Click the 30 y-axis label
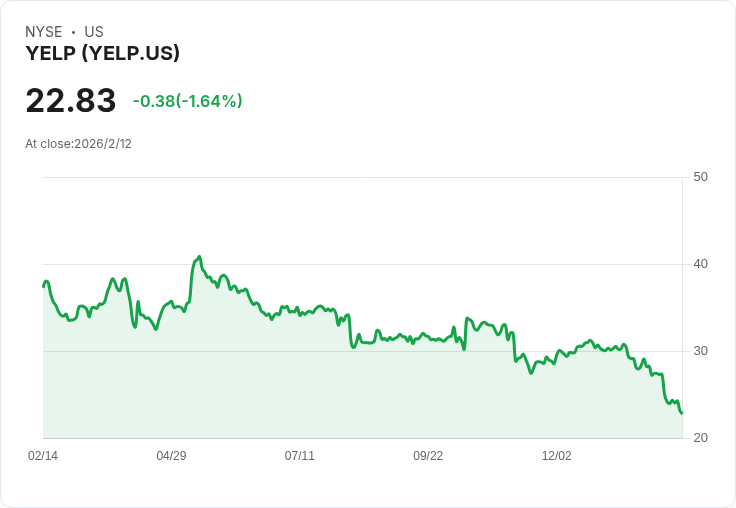Viewport: 736px width, 508px height. (x=700, y=351)
